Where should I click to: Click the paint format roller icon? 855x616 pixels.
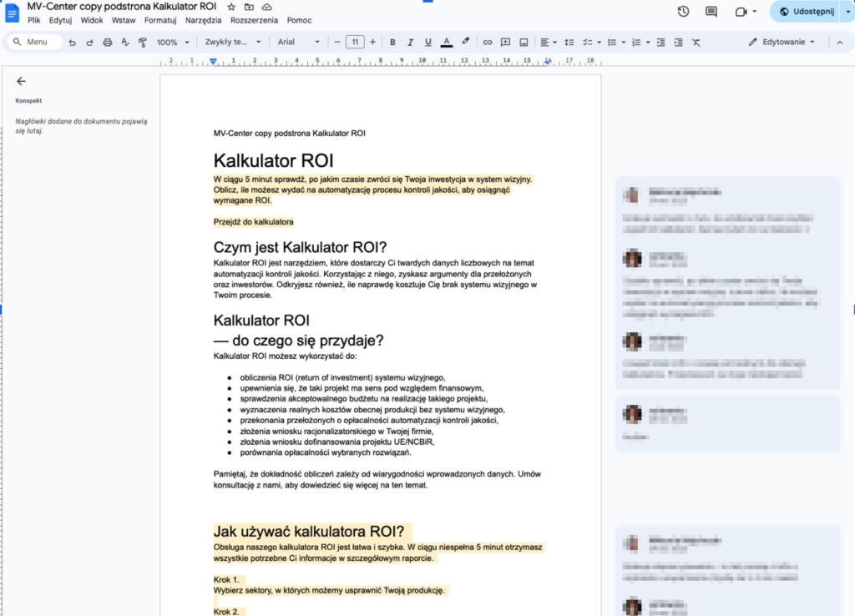(142, 42)
